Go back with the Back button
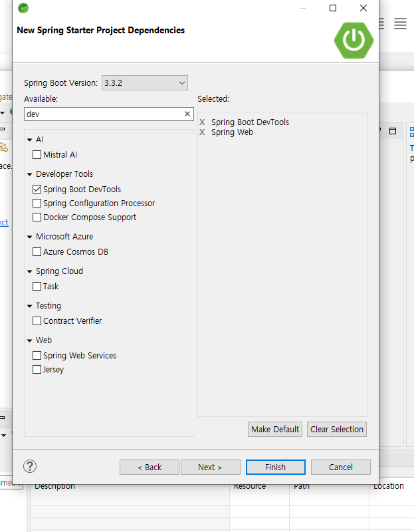Viewport: 414px width, 532px height. point(150,467)
